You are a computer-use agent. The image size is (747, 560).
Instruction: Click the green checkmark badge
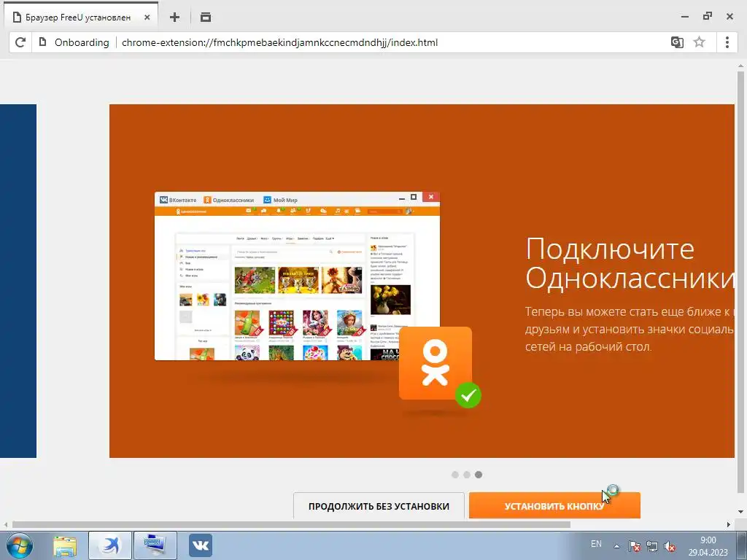pyautogui.click(x=468, y=394)
